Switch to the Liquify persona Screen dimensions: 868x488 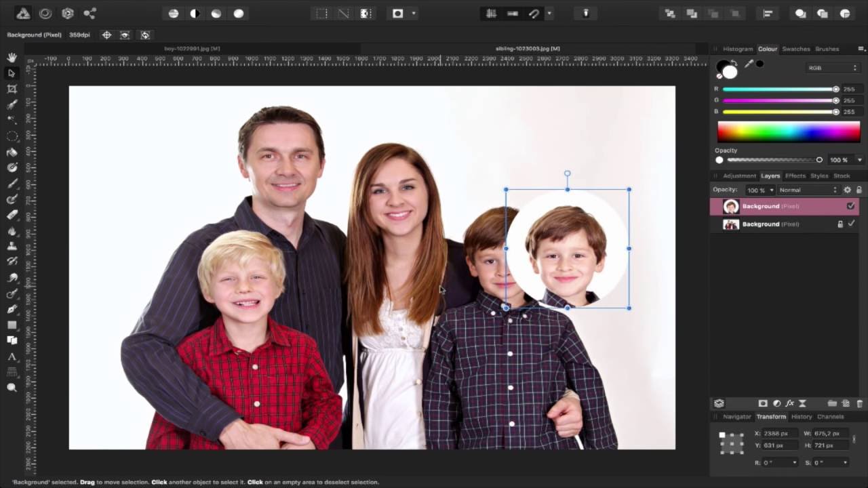(x=45, y=14)
